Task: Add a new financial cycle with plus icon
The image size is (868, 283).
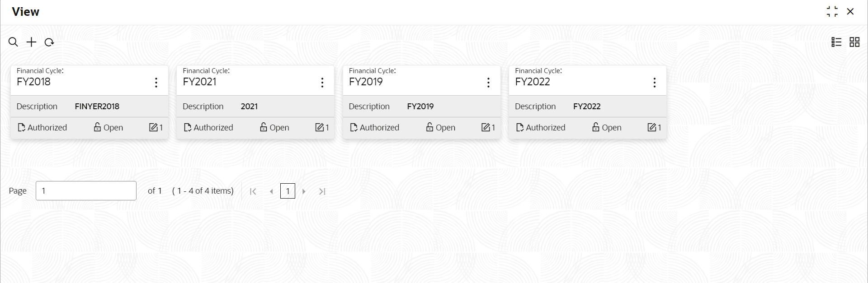Action: pyautogui.click(x=31, y=42)
